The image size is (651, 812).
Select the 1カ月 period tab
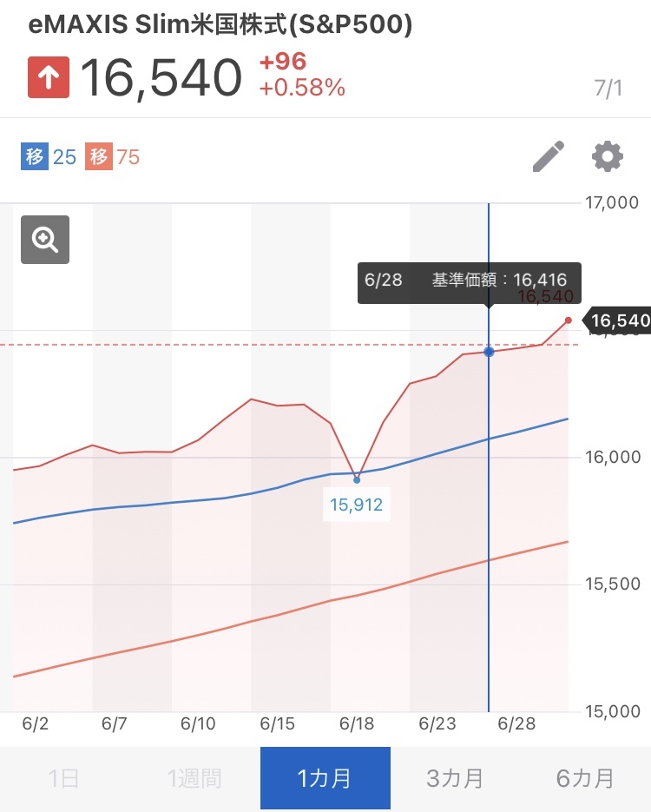coord(325,778)
